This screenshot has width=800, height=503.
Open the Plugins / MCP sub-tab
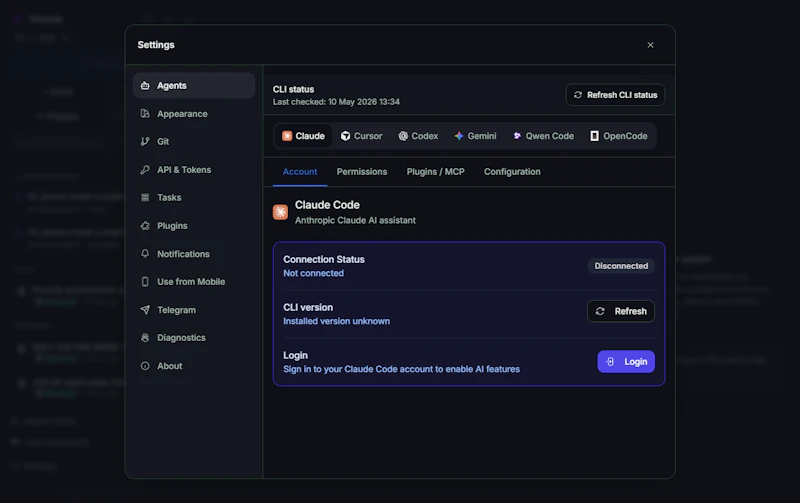coord(435,172)
